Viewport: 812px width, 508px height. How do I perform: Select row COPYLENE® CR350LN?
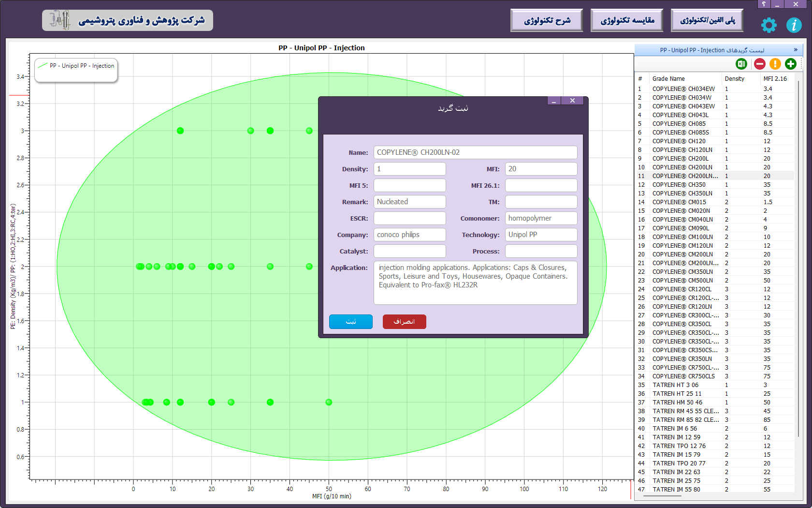[x=714, y=359]
